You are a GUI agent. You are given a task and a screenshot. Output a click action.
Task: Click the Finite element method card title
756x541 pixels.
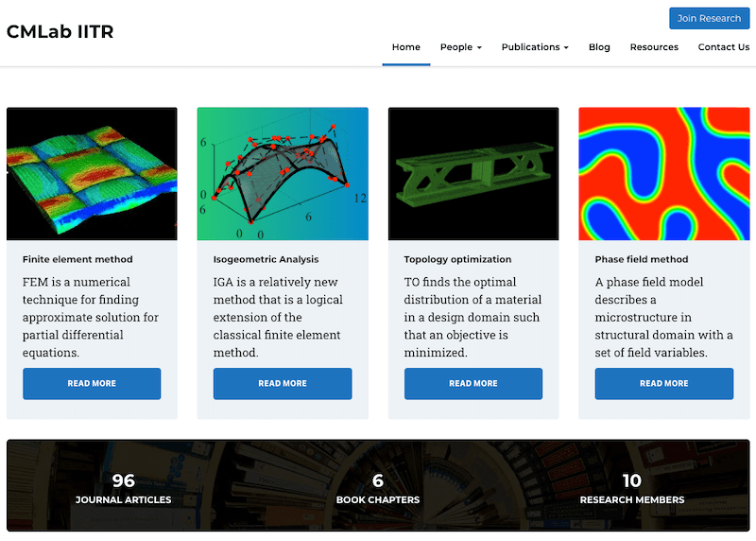click(x=77, y=259)
